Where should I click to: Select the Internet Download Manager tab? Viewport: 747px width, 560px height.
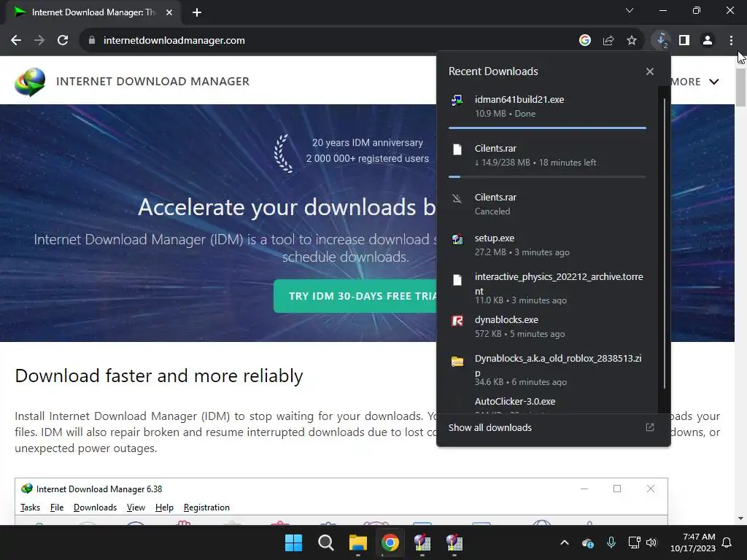coord(93,13)
